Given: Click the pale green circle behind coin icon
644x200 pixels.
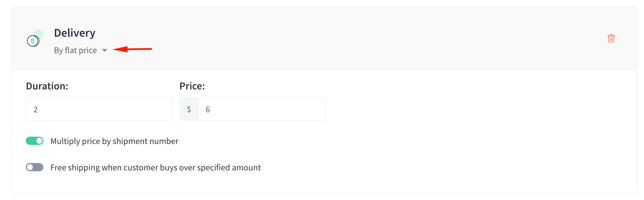Looking at the screenshot, I should 39,34.
